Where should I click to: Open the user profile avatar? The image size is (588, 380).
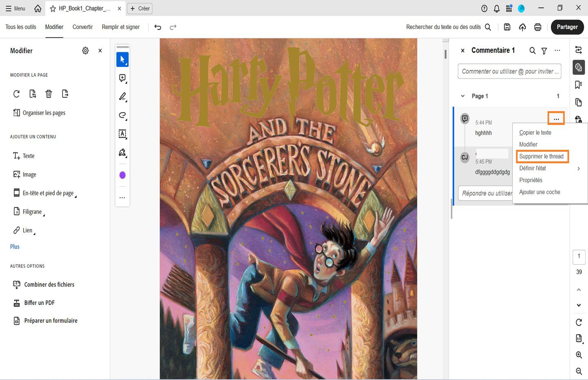[x=521, y=8]
